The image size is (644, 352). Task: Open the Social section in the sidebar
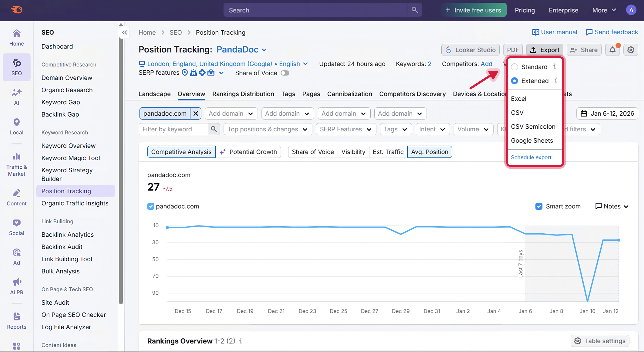(17, 226)
